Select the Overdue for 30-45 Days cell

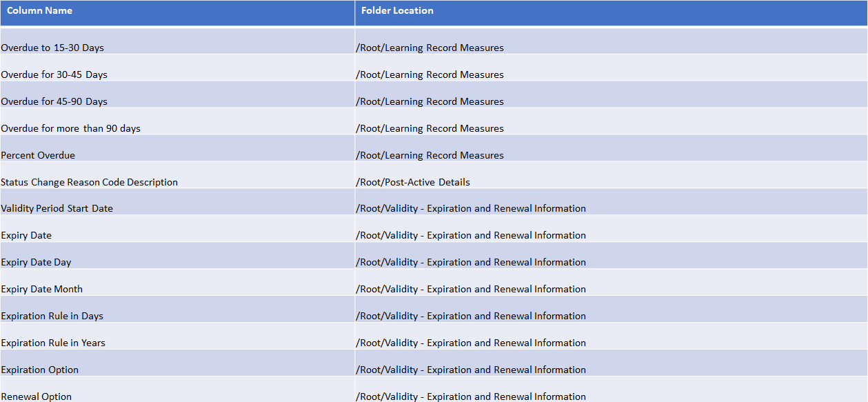coord(54,74)
